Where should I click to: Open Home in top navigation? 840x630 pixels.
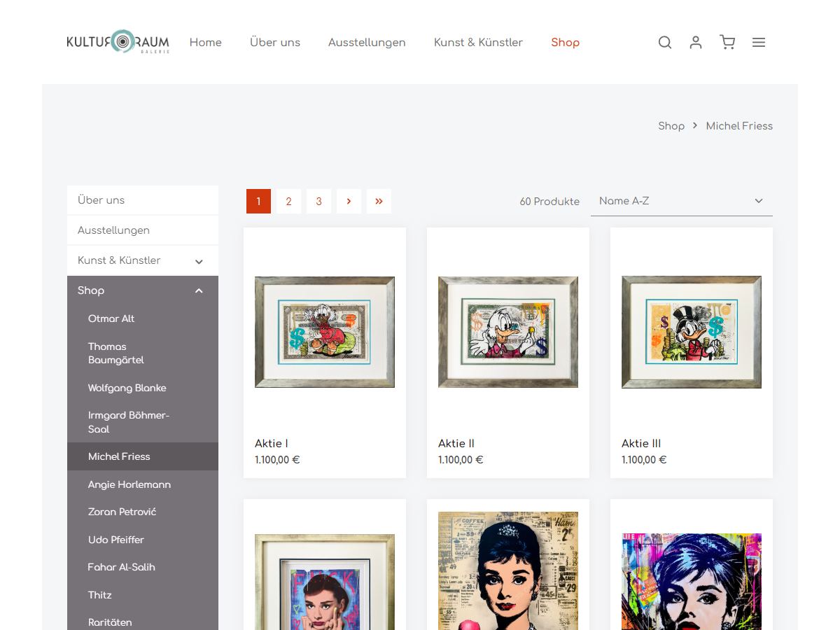(206, 43)
